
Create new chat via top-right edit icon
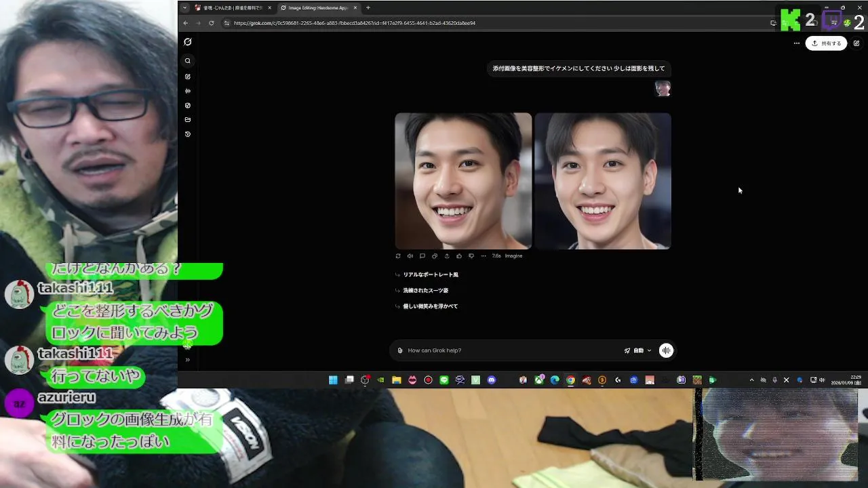point(856,43)
